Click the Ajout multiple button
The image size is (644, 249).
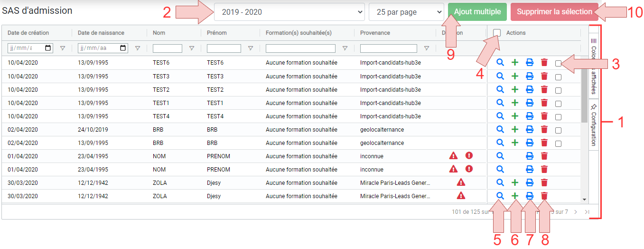point(477,12)
